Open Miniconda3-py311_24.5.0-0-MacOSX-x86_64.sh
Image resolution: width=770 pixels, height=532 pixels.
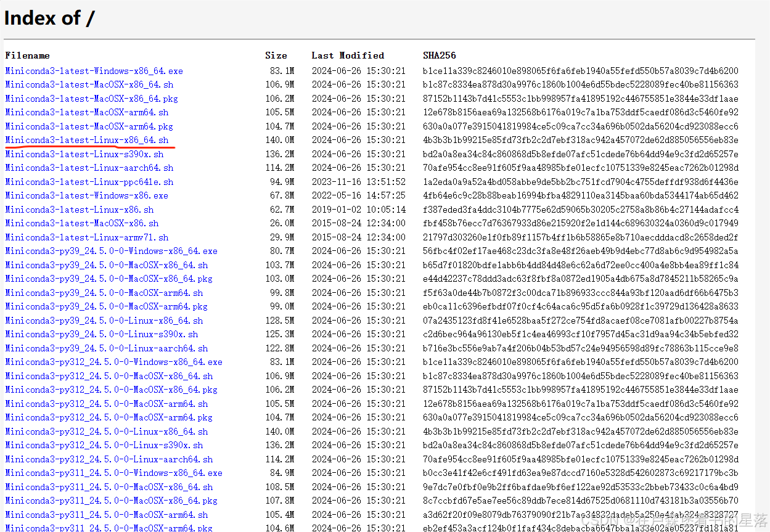[x=109, y=487]
